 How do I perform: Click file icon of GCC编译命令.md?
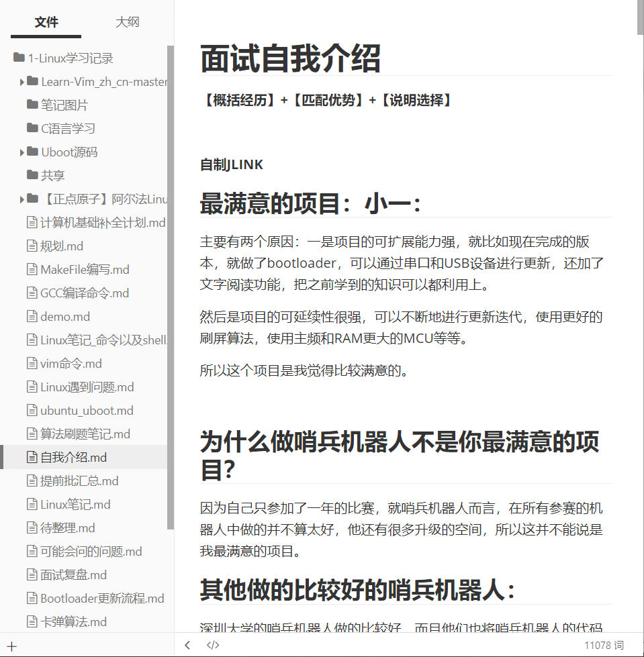pyautogui.click(x=32, y=293)
